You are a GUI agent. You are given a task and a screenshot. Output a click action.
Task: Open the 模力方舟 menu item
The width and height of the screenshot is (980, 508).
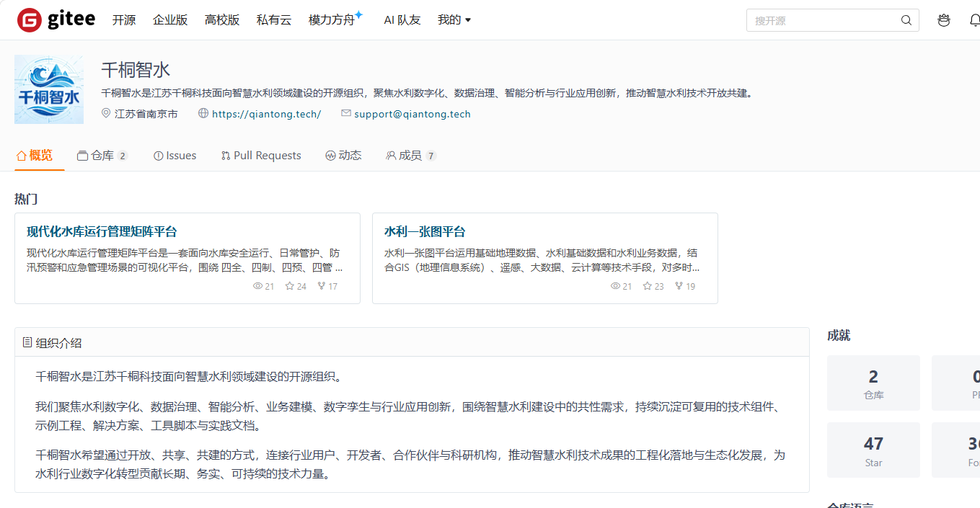tap(332, 20)
